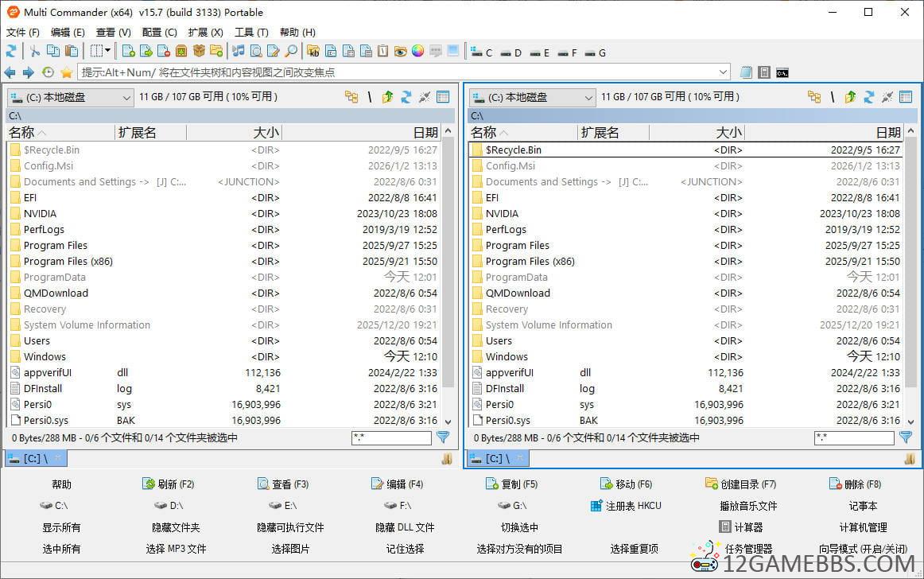This screenshot has height=579, width=924.
Task: Open the 工具 menu
Action: click(251, 33)
